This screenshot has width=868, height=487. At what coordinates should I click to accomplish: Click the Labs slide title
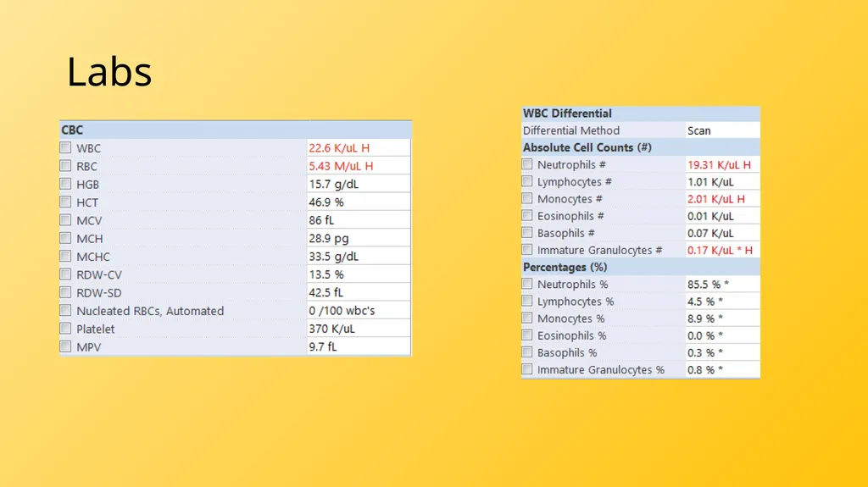click(109, 71)
